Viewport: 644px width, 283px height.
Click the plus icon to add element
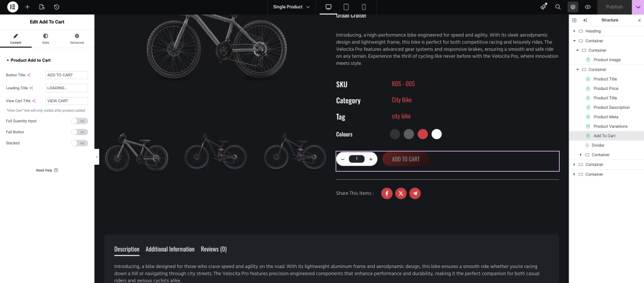27,7
